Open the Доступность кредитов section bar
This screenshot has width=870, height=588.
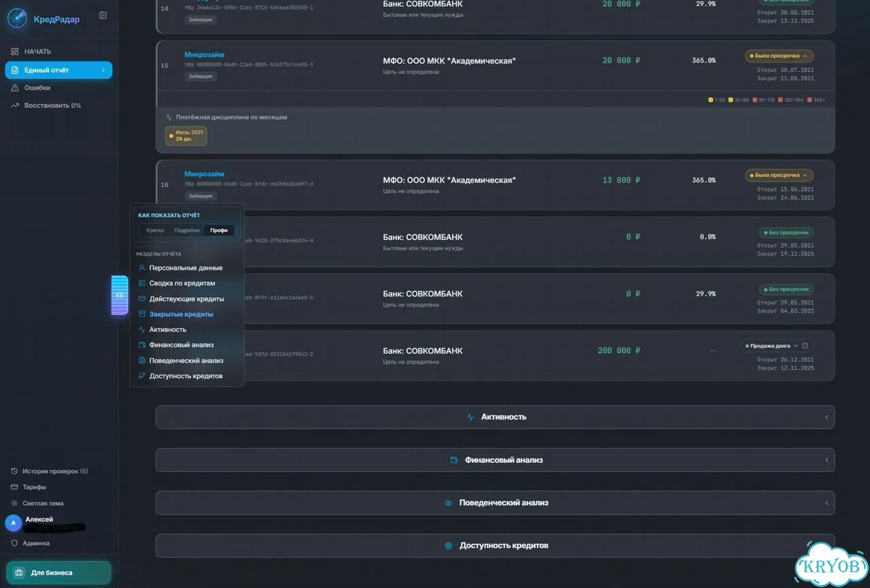click(495, 545)
